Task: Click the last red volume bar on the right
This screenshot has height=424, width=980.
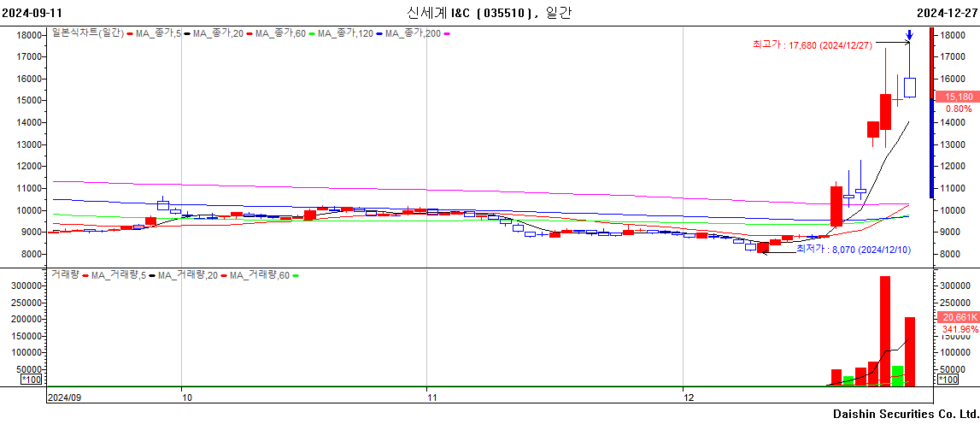Action: pos(910,351)
